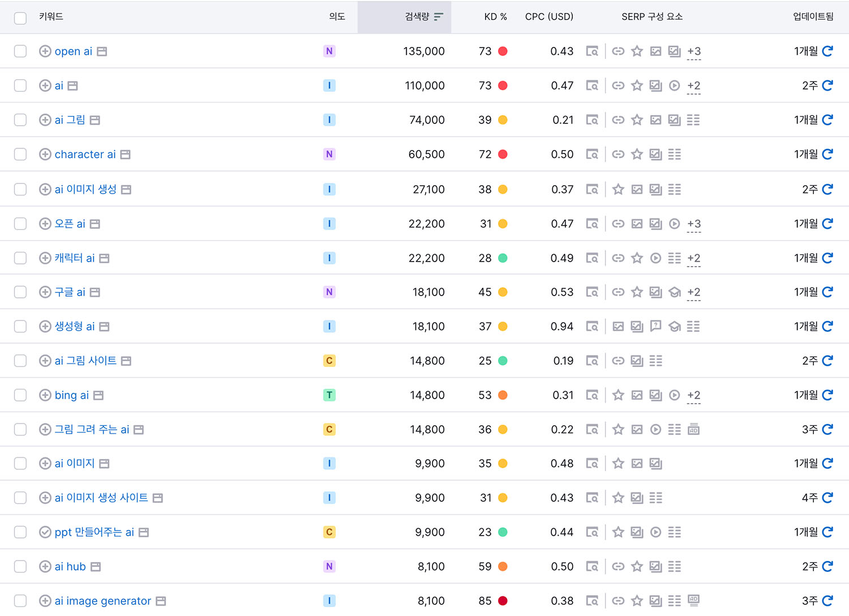Open SERP snapshot icon beside 오픈 ai
The width and height of the screenshot is (849, 616).
[95, 224]
